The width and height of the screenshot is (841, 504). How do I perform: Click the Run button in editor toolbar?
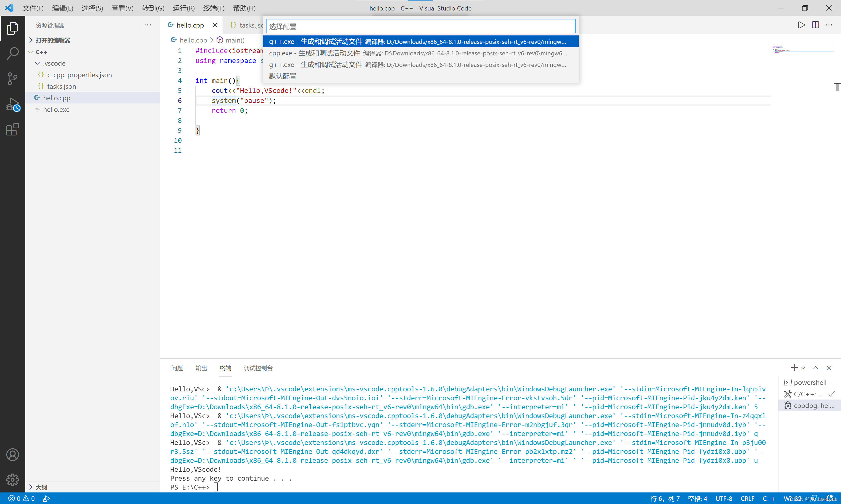coord(801,25)
